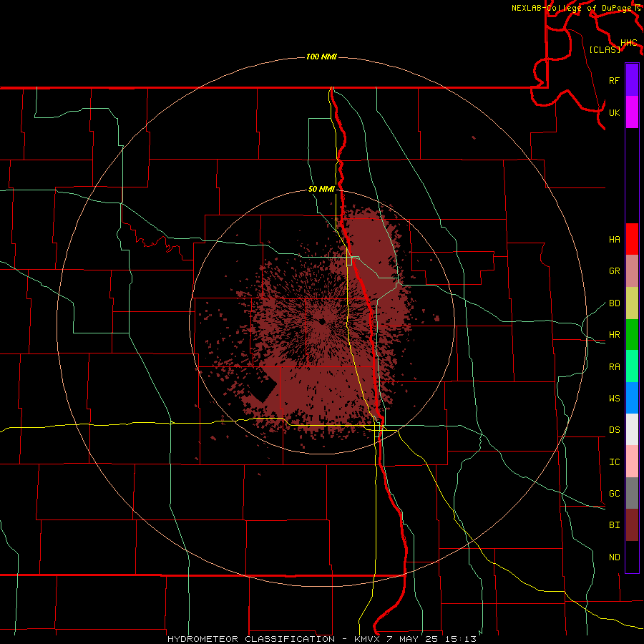Image resolution: width=644 pixels, height=644 pixels.
Task: Click the WS blue legend color
Action: [632, 398]
